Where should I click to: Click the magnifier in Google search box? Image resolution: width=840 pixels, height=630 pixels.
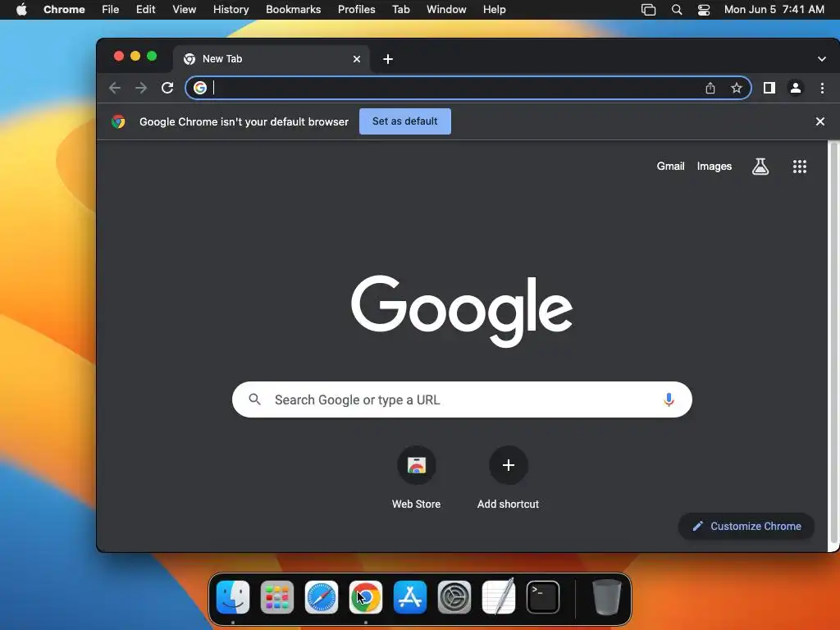coord(255,399)
